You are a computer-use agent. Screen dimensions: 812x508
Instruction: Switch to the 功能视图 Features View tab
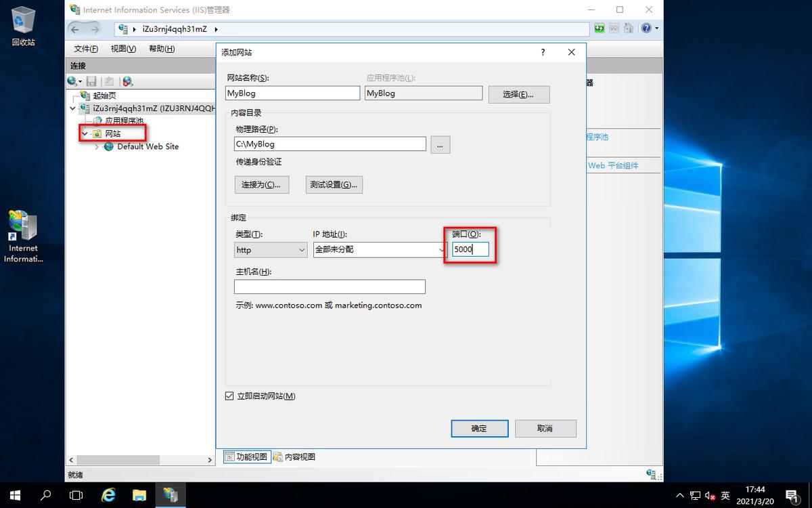coord(246,457)
